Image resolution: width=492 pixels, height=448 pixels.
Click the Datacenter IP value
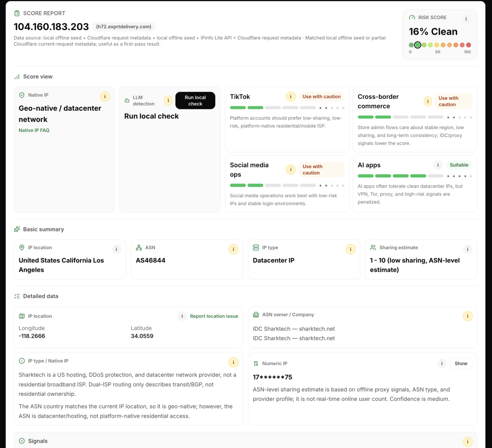click(273, 260)
